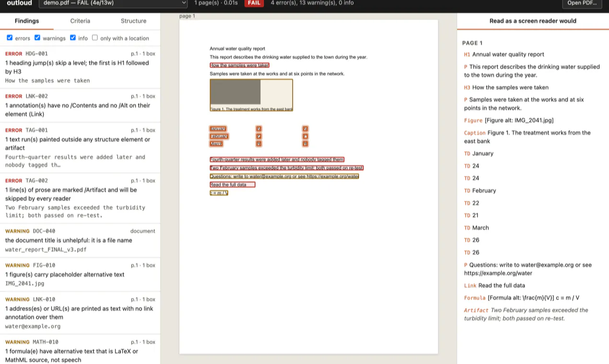Click the outloud logo in the top bar

(20, 3)
